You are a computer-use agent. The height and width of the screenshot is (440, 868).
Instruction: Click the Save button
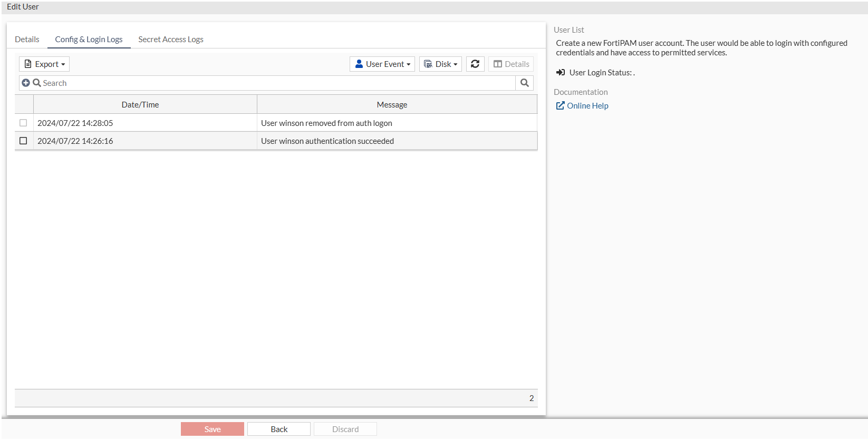tap(213, 429)
